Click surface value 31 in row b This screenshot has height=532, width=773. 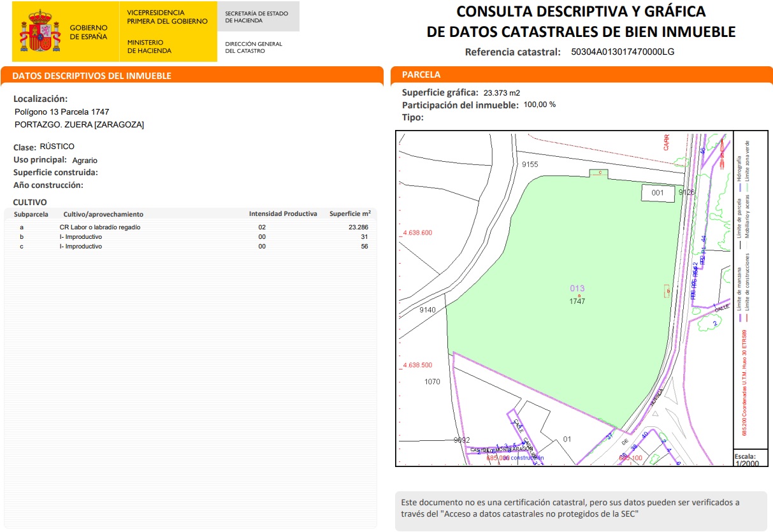(x=365, y=236)
